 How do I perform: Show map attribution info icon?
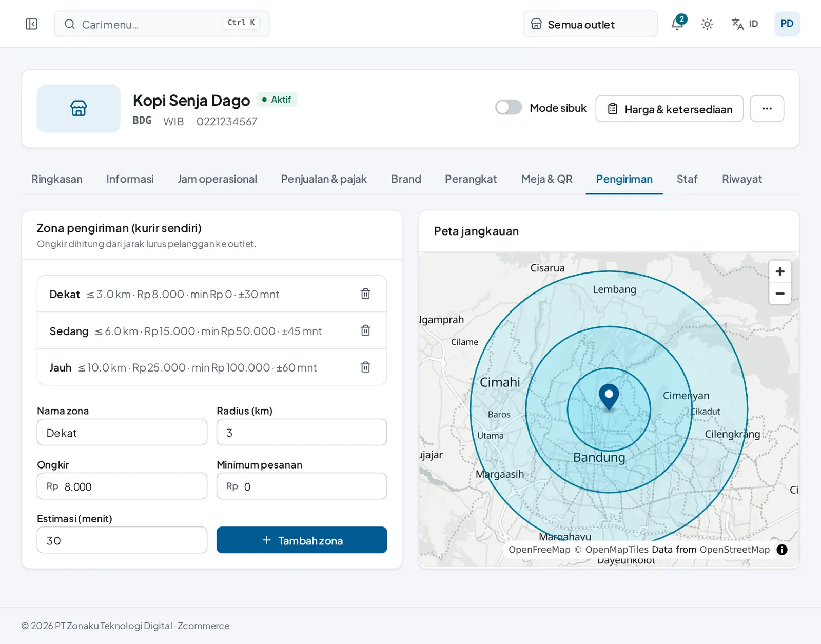tap(782, 550)
